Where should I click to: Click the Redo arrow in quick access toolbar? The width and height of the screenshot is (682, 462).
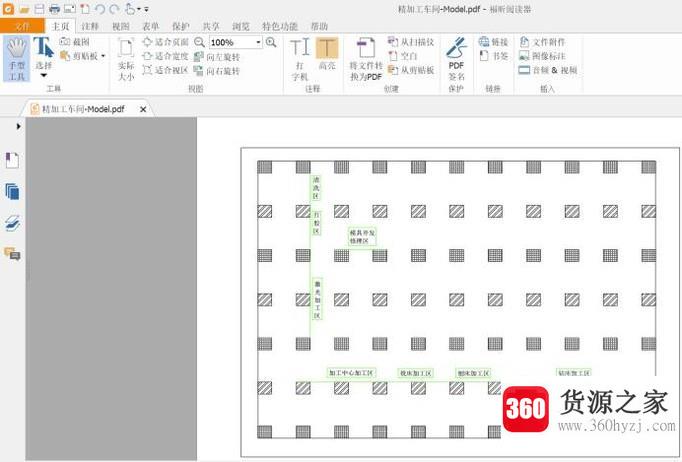click(114, 9)
